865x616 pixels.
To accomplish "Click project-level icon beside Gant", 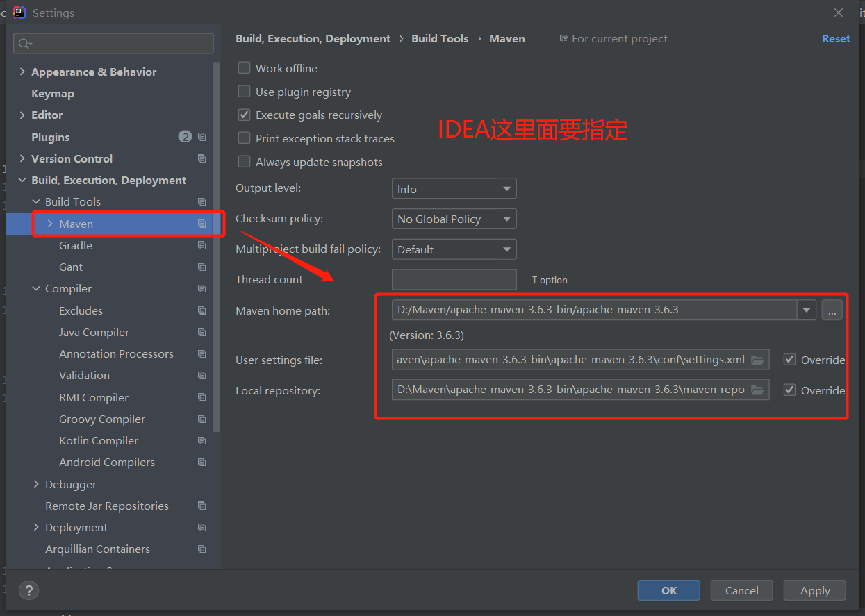I will [202, 267].
